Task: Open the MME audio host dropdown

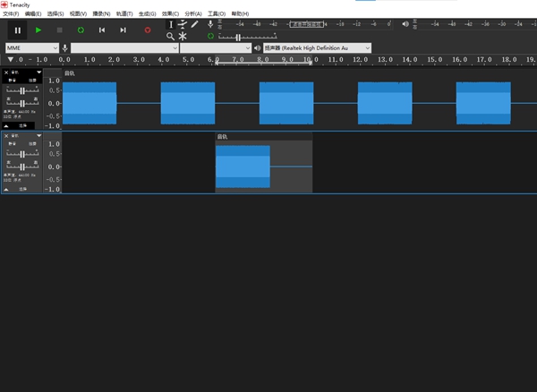Action: tap(32, 48)
